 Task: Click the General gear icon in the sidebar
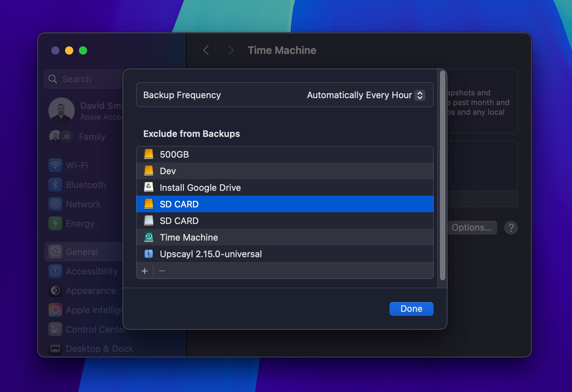(x=56, y=252)
